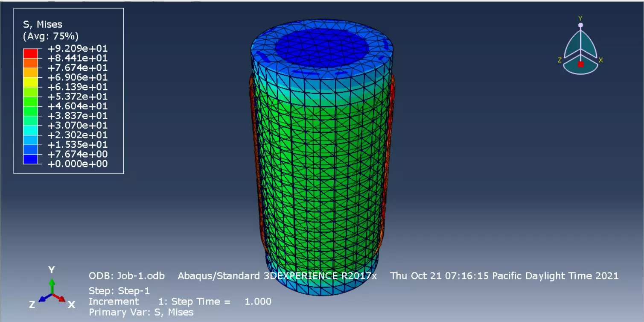Screen dimensions: 644x322
Task: Select the Step: Step-1 state label
Action: tap(119, 291)
